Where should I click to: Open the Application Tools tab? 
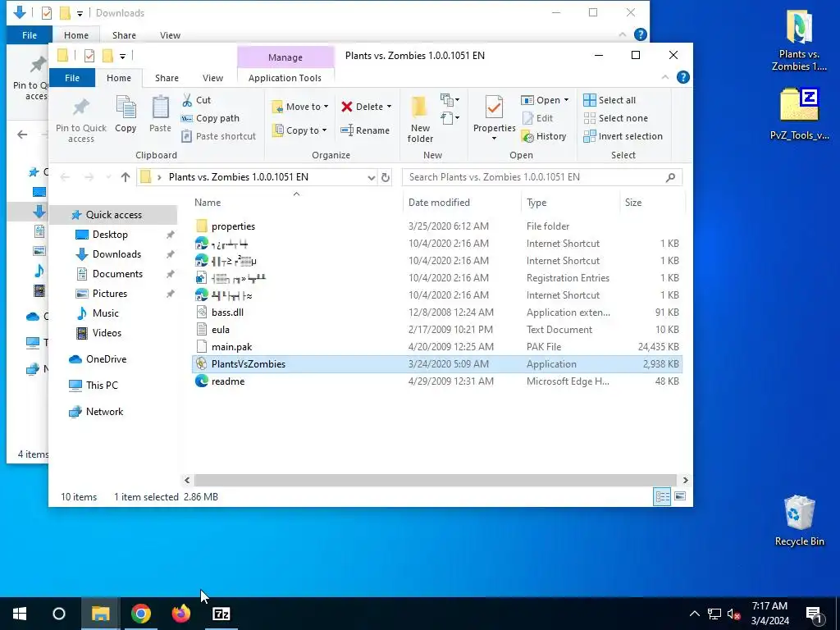click(285, 78)
